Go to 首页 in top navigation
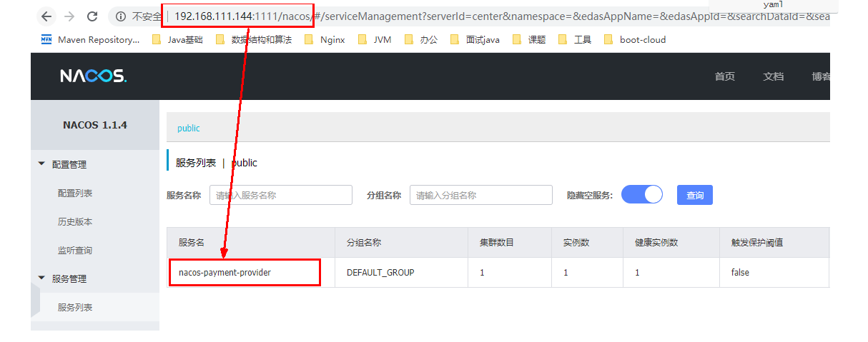Image resolution: width=868 pixels, height=342 pixels. [x=724, y=76]
